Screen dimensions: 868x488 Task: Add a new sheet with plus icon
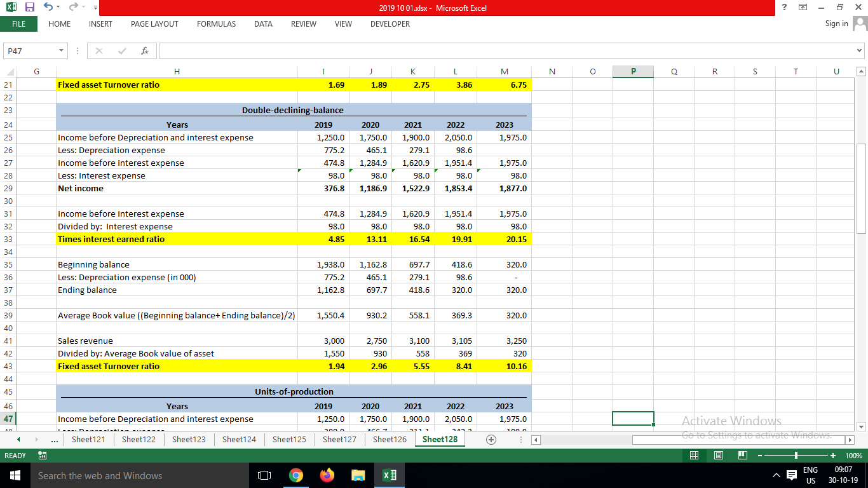click(490, 439)
